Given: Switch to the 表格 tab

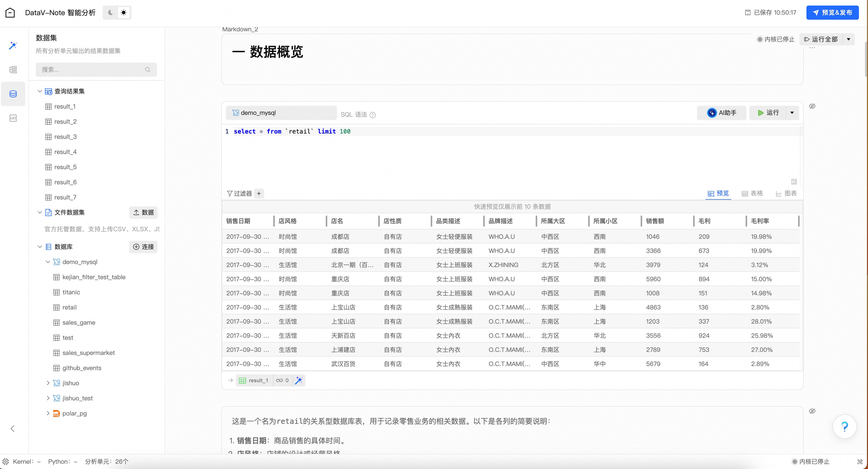Looking at the screenshot, I should point(752,194).
